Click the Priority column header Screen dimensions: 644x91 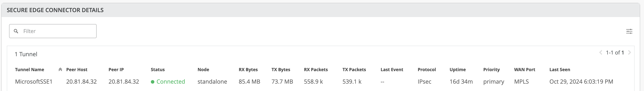[x=491, y=70]
